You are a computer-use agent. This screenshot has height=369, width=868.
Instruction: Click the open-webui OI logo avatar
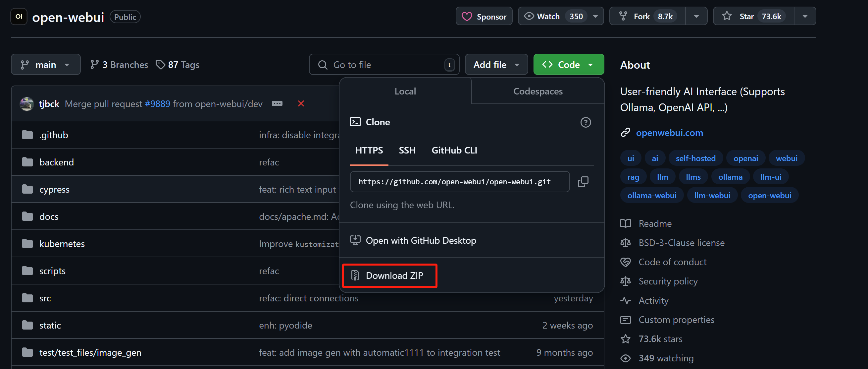(19, 17)
